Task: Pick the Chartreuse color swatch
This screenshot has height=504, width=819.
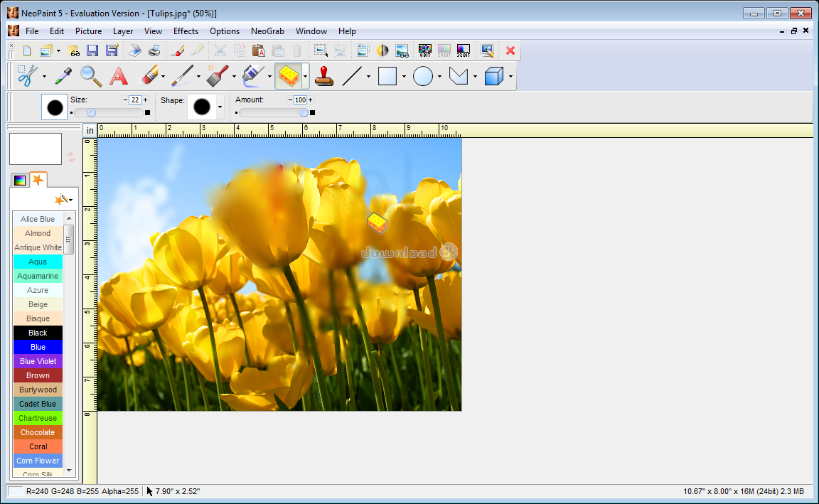Action: 38,419
